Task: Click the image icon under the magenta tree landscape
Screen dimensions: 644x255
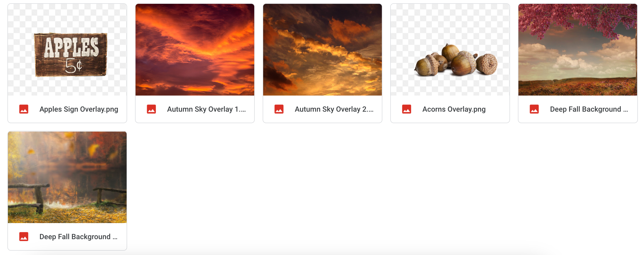Action: click(534, 109)
